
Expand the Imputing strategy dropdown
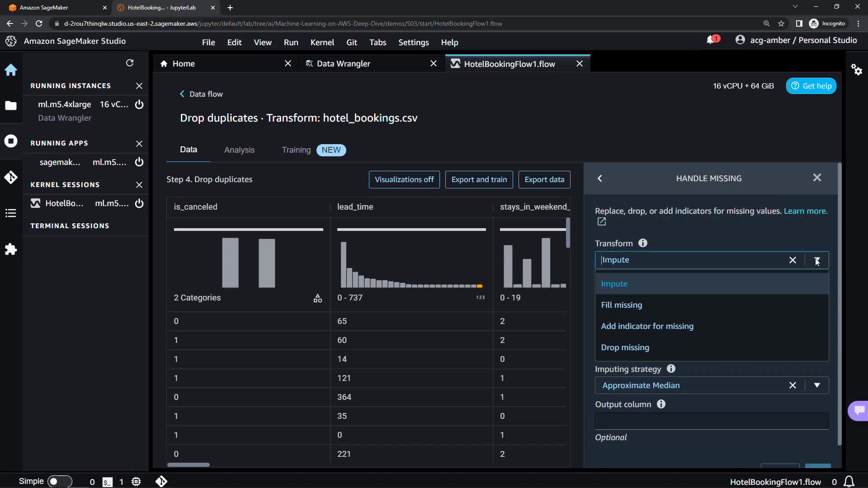816,385
